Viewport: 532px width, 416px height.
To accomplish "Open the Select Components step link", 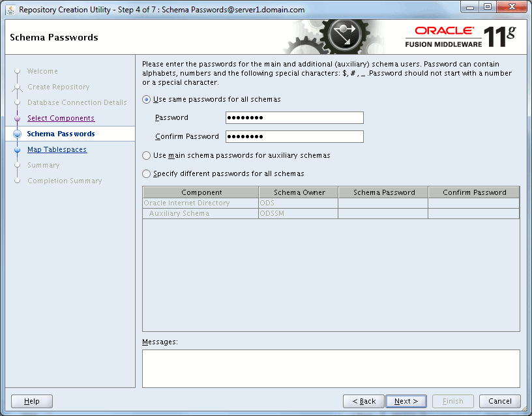I will (61, 118).
